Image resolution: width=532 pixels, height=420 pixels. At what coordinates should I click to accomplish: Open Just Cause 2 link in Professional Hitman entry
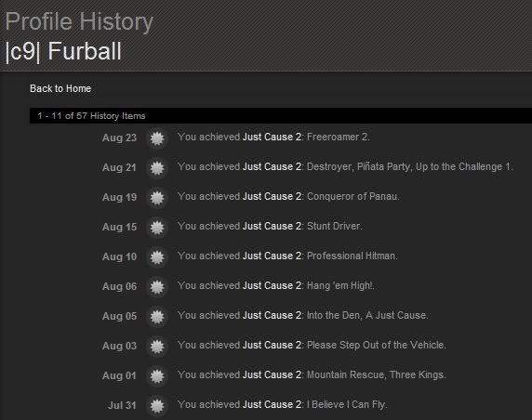coord(273,256)
